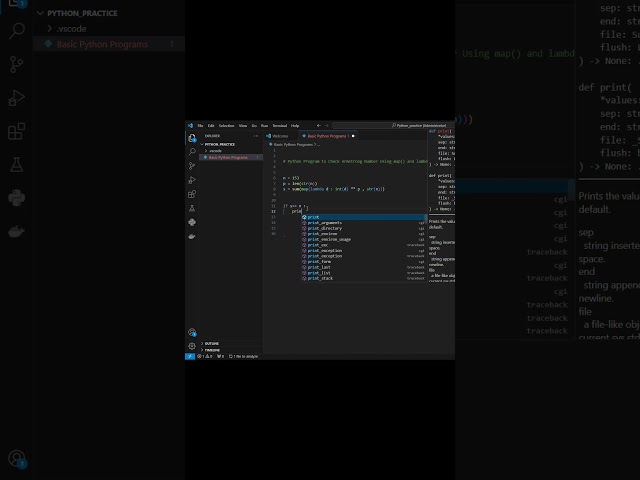Open the errors and warnings status bar counter

click(204, 356)
